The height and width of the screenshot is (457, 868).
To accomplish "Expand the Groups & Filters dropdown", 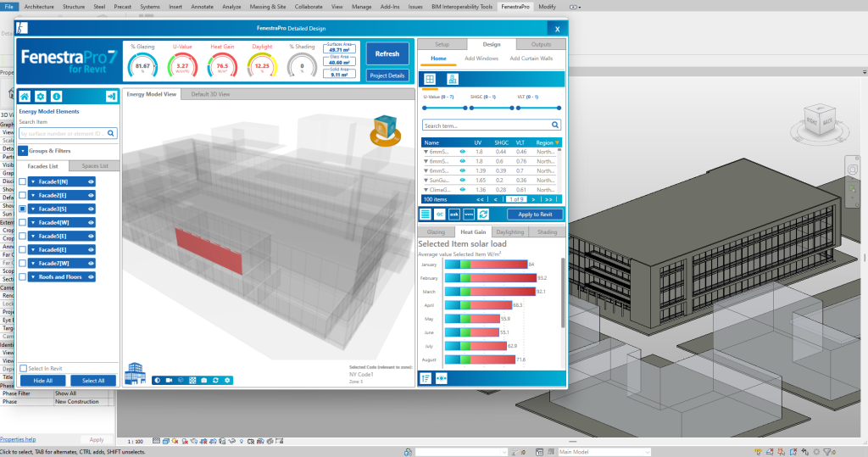I will click(x=23, y=151).
